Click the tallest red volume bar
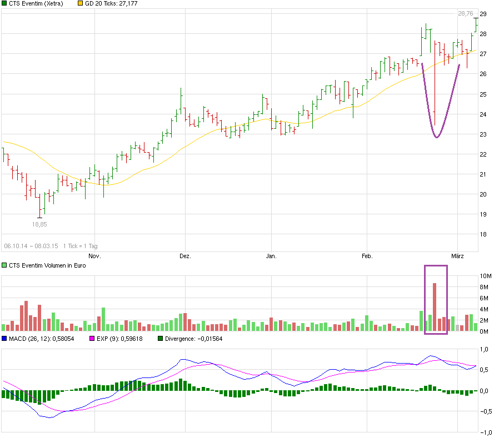504x438 pixels. [x=435, y=306]
